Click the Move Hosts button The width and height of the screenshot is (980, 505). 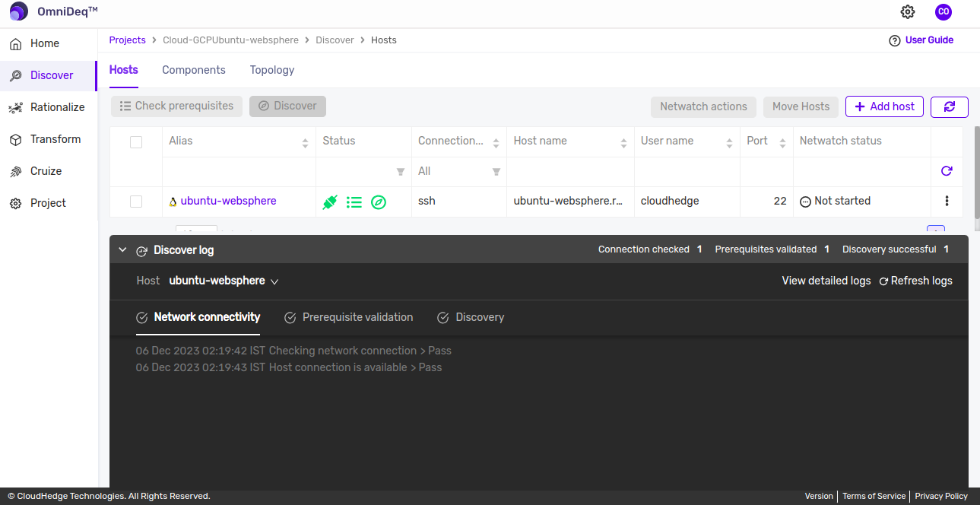[801, 106]
